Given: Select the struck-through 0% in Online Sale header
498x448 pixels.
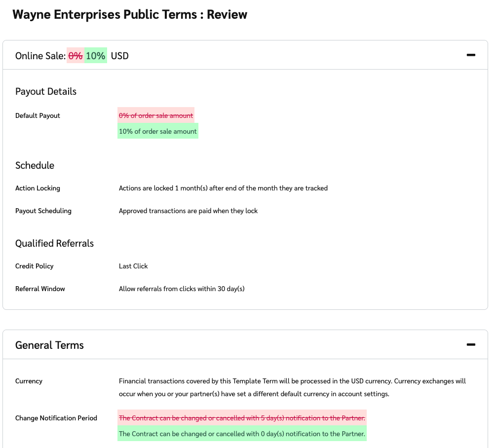Looking at the screenshot, I should coord(76,56).
